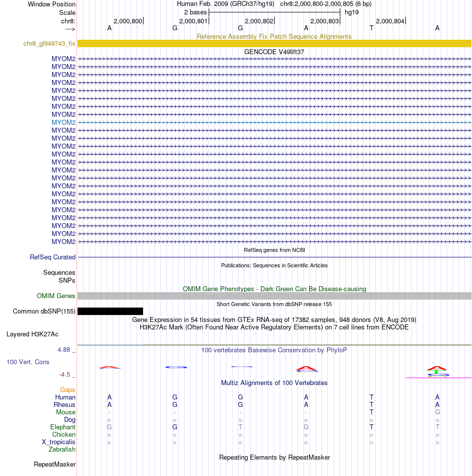
Task: Click the 2,000,802 coordinate tick label
Action: [x=259, y=21]
